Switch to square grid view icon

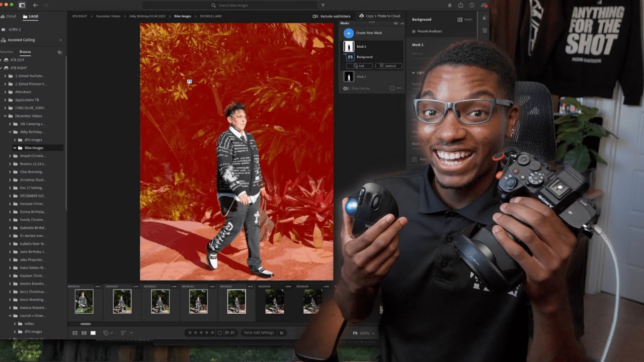pos(84,333)
